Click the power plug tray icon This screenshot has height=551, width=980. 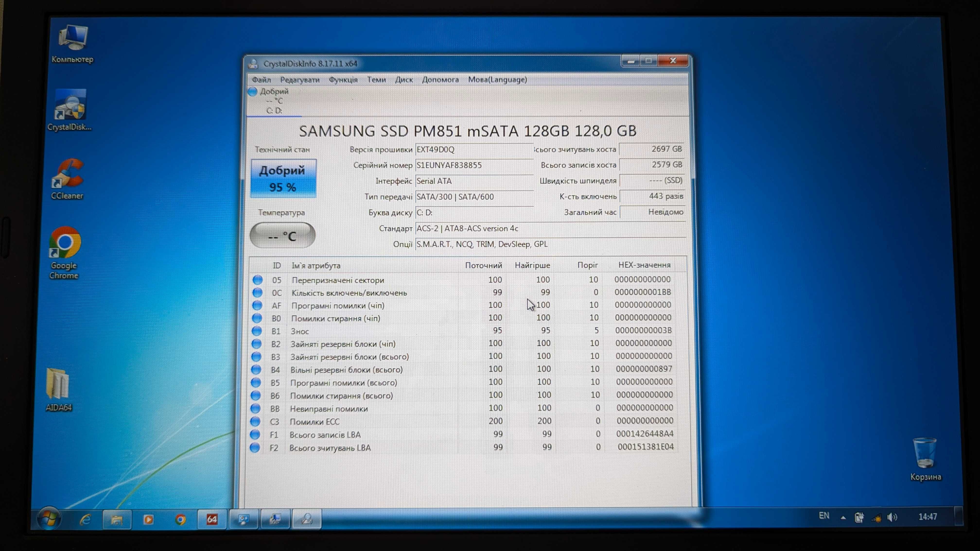pyautogui.click(x=859, y=517)
